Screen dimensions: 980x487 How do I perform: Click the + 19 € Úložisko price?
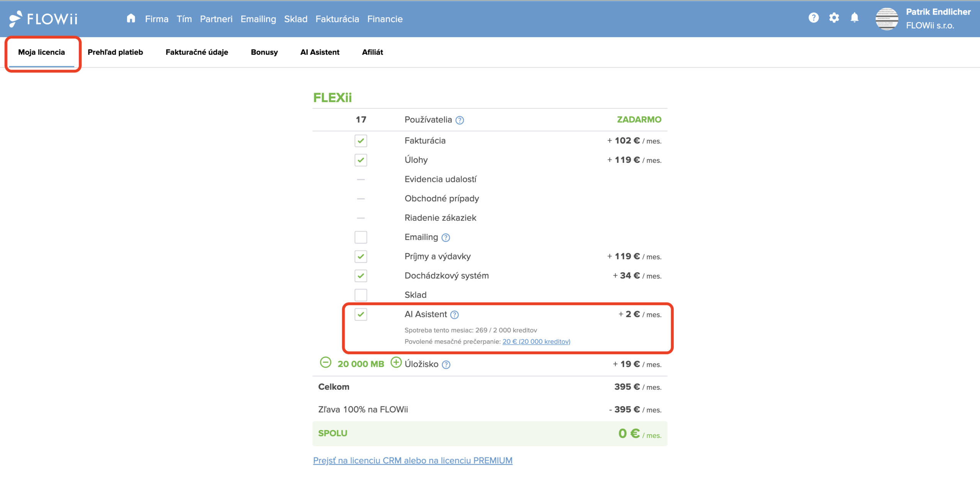637,364
